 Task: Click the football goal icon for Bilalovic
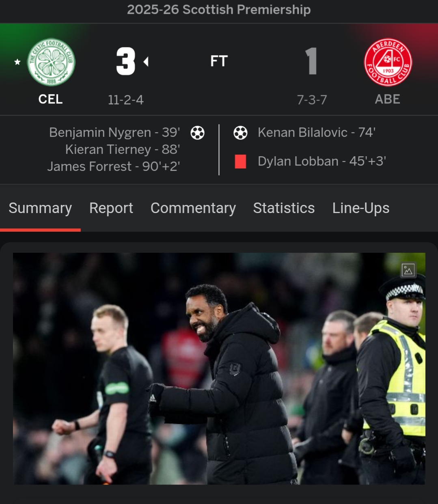tap(240, 133)
